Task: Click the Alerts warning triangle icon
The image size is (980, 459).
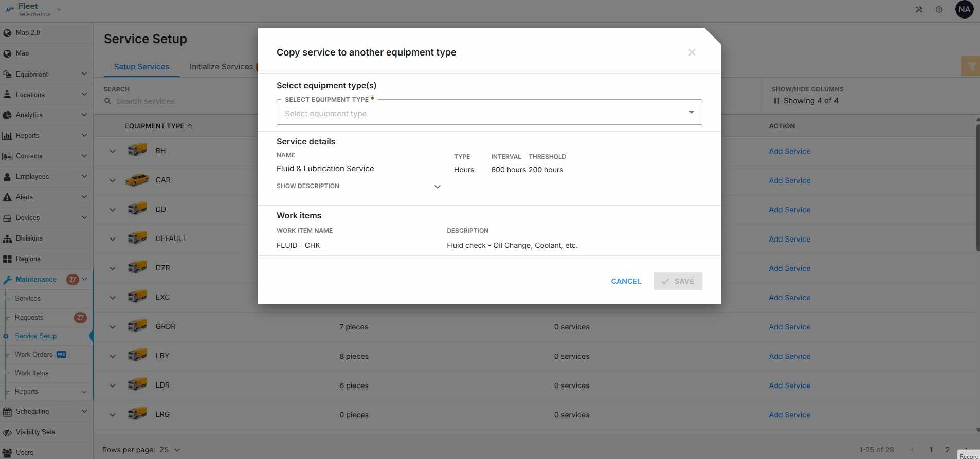Action: tap(7, 197)
